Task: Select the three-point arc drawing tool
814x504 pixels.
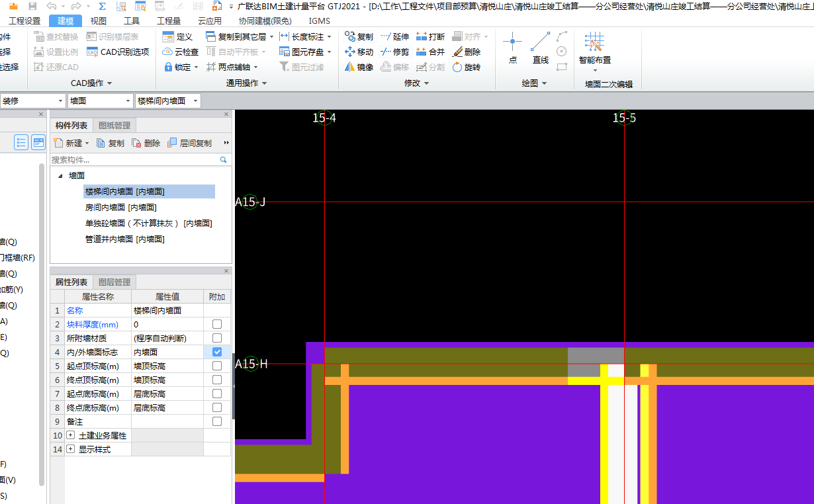Action: pyautogui.click(x=562, y=36)
